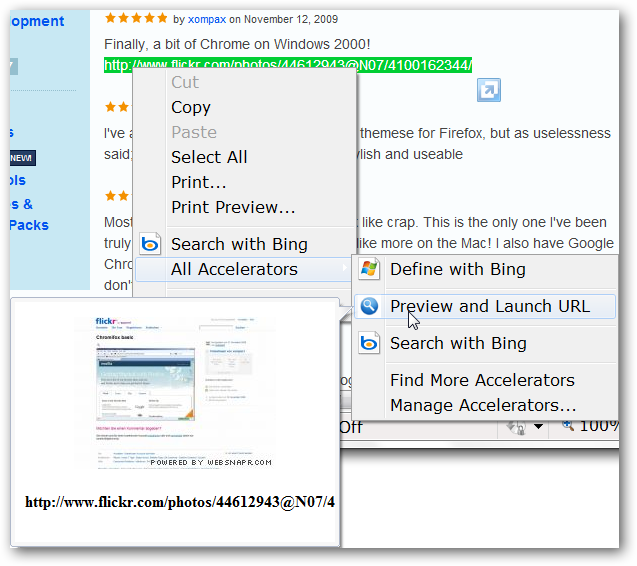Choose Copy from the context menu

(191, 107)
